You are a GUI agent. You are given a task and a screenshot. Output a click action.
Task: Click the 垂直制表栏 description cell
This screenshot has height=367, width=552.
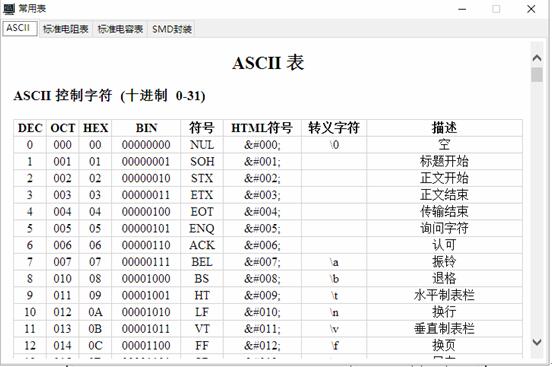pos(444,329)
